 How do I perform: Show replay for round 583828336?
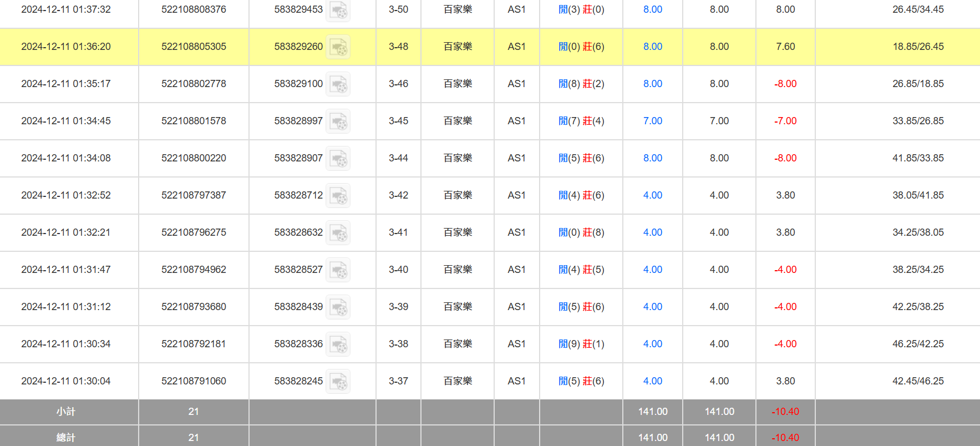[338, 344]
